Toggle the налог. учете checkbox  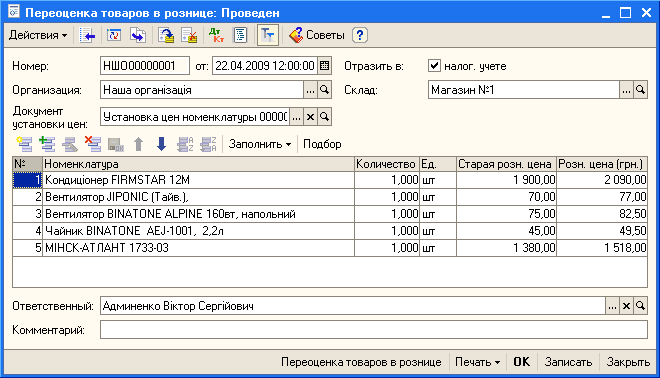[434, 66]
